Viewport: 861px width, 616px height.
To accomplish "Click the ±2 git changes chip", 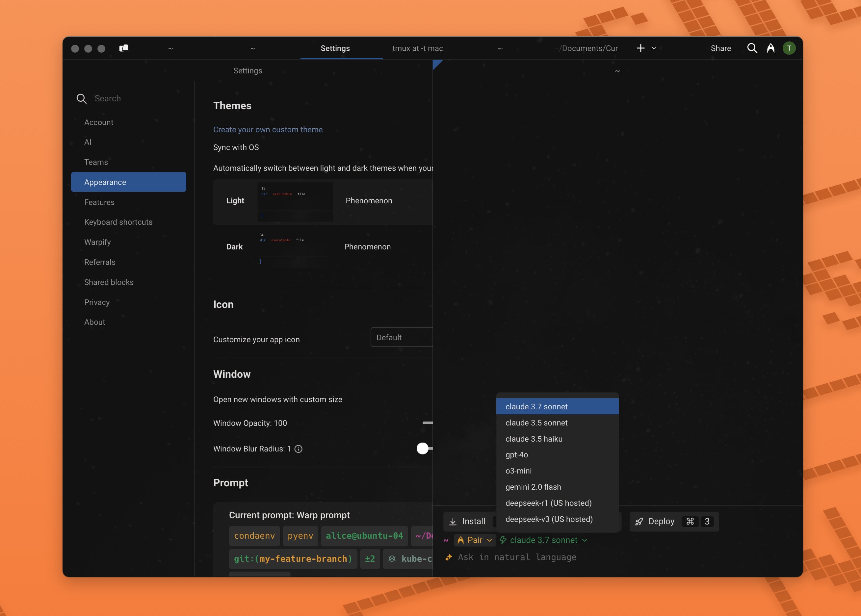I will coord(370,559).
